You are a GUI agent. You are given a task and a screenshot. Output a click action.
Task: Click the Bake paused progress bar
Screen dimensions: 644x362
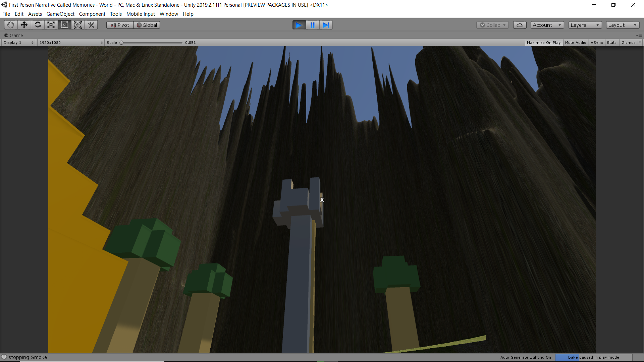593,357
